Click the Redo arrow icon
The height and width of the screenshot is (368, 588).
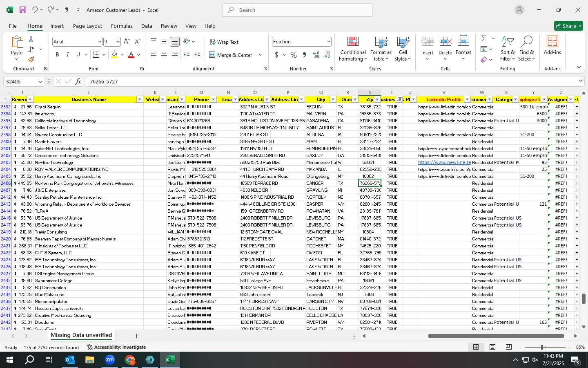[51, 10]
